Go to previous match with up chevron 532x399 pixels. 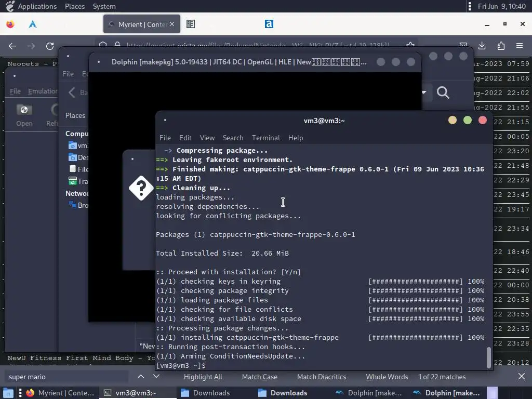(141, 376)
